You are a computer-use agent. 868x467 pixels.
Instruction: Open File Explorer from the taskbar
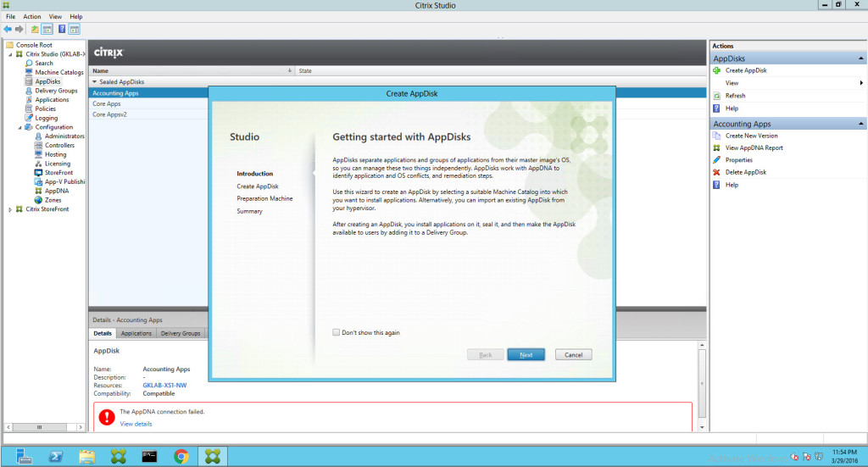[x=87, y=457]
